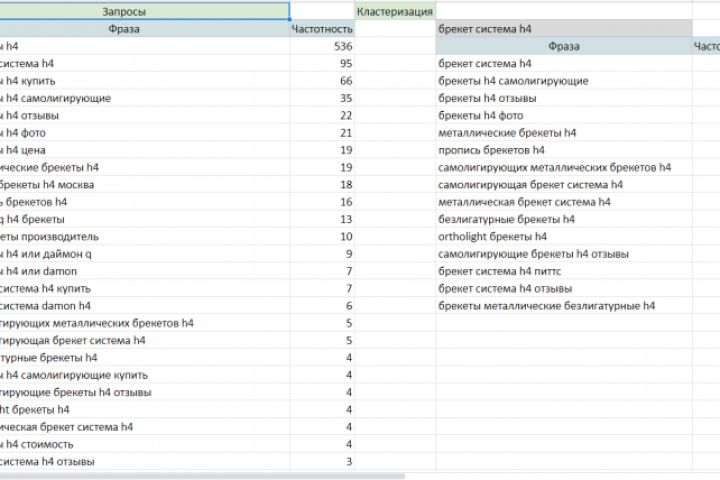The image size is (720, 480).
Task: Click the query cell "система h4 купить"
Action: click(x=144, y=288)
